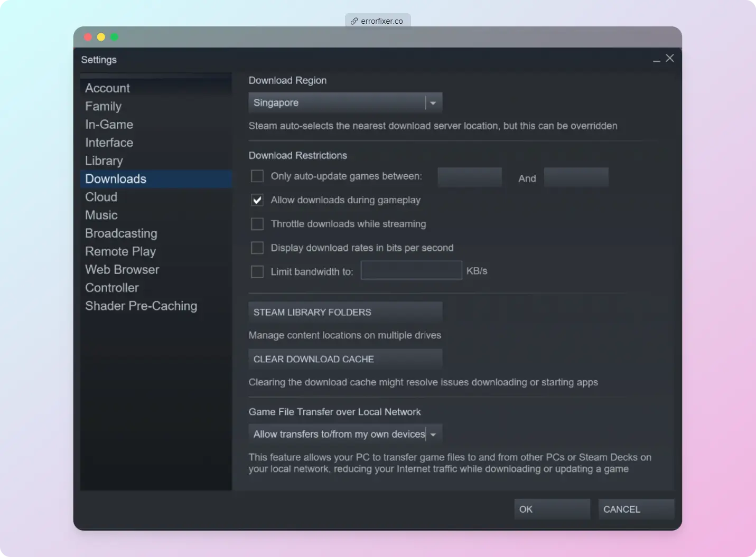Viewport: 756px width, 557px height.
Task: Click the first auto-update time field
Action: pyautogui.click(x=469, y=177)
